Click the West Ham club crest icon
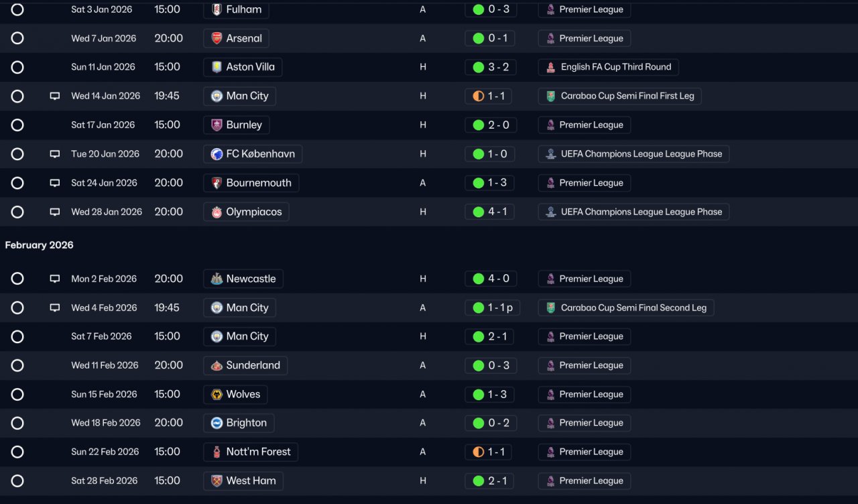 (217, 481)
